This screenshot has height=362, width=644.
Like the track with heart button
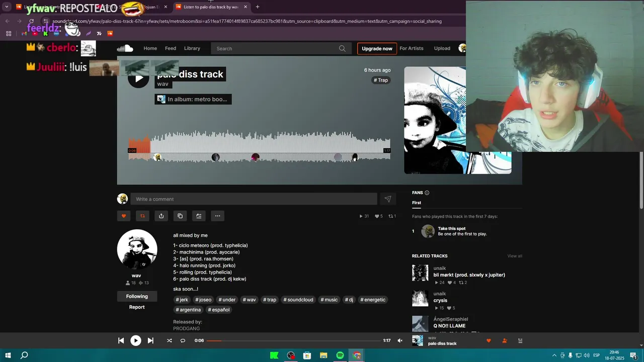[123, 216]
